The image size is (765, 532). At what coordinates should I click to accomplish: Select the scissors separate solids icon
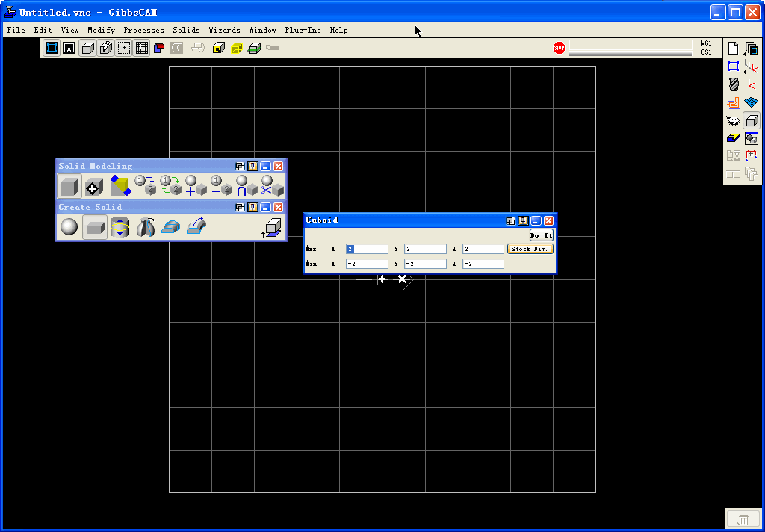coord(272,186)
